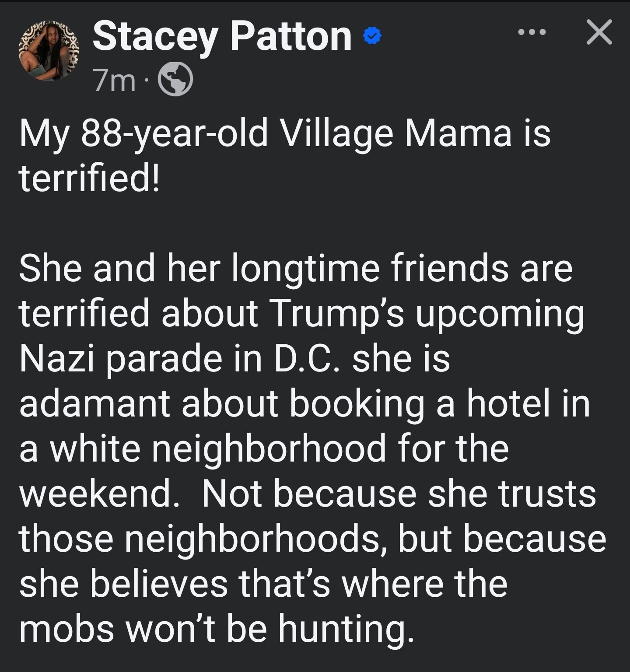Dismiss the post with the X icon
The width and height of the screenshot is (630, 672).
point(599,32)
